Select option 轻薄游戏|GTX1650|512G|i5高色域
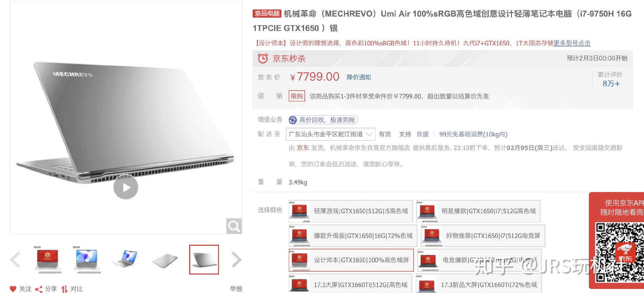The width and height of the screenshot is (644, 293). [x=351, y=211]
